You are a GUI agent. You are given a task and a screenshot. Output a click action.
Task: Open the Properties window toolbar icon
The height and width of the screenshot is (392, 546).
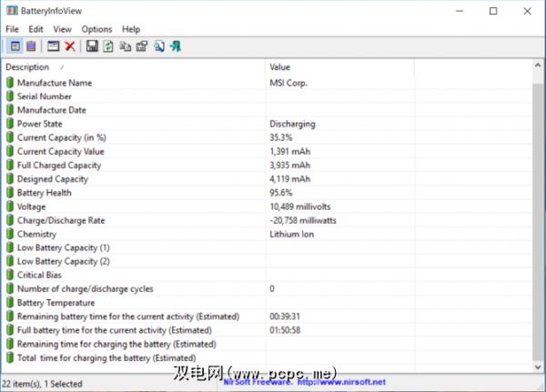(54, 46)
